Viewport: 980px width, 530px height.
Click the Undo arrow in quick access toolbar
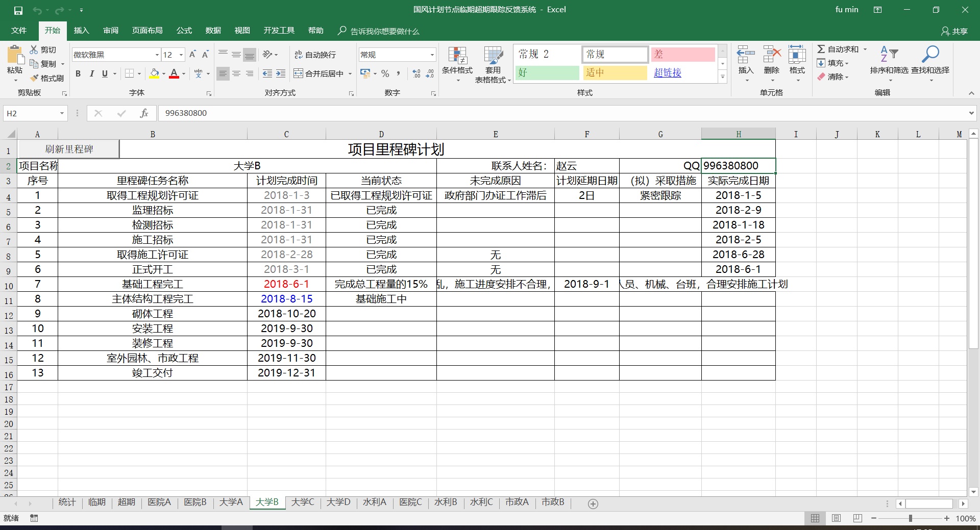pos(37,10)
